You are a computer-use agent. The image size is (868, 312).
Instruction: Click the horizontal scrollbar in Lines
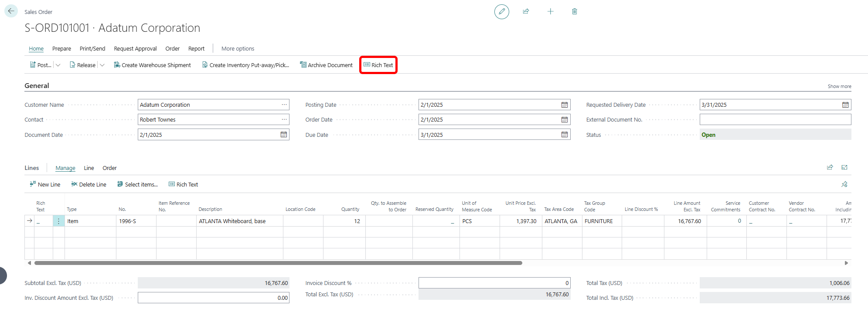pyautogui.click(x=278, y=263)
